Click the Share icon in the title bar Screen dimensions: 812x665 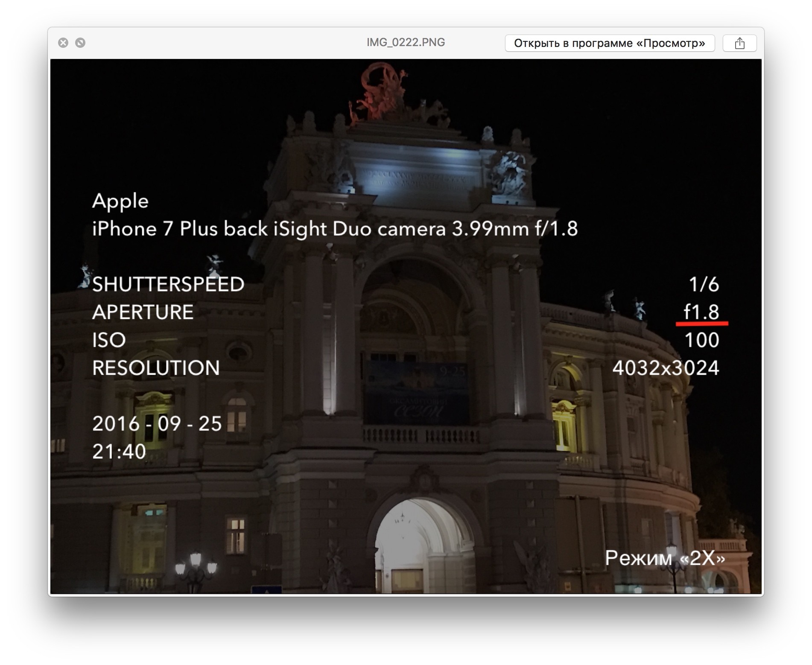tap(739, 43)
